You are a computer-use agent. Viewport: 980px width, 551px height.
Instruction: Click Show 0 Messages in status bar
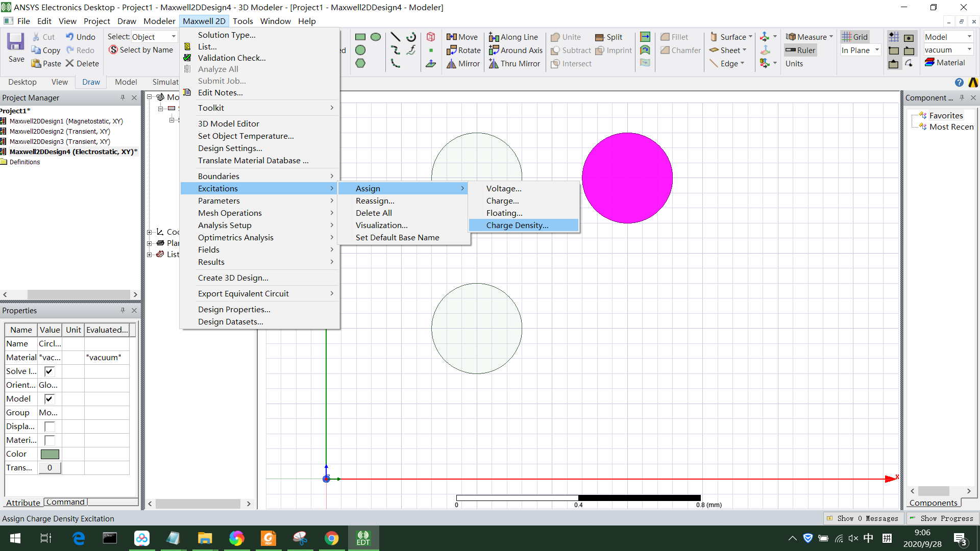click(863, 518)
